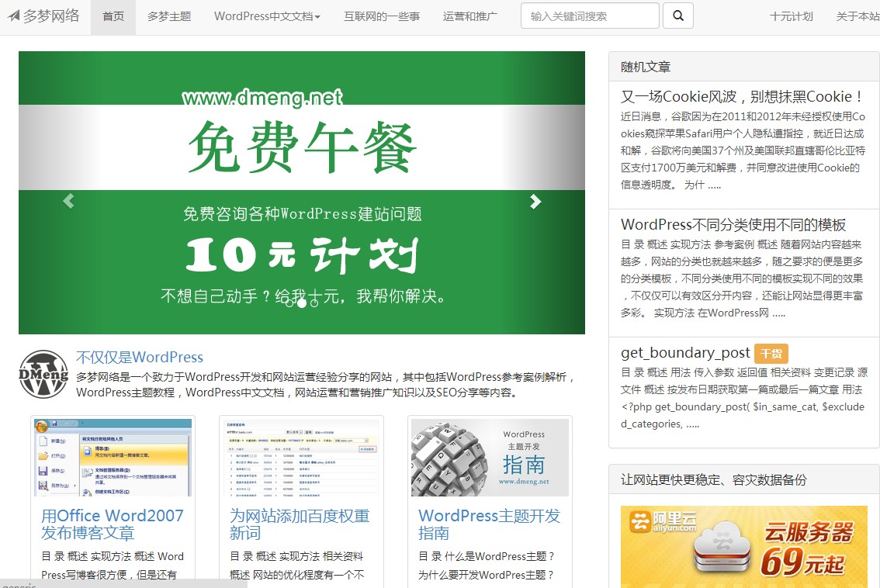880x588 pixels.
Task: Click the previous slide arrow on carousel
Action: (68, 202)
